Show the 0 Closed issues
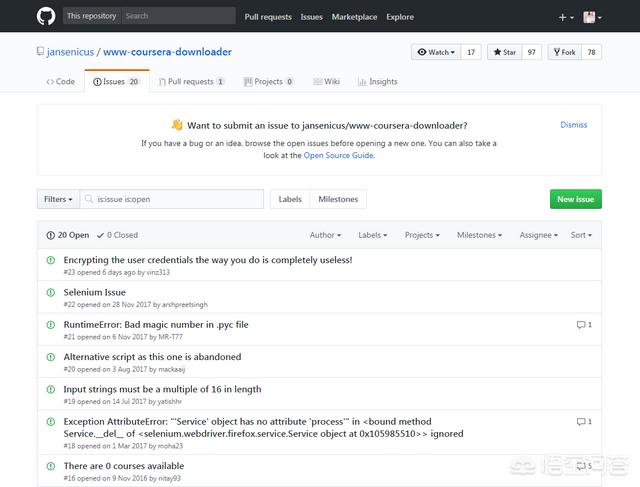 point(118,235)
